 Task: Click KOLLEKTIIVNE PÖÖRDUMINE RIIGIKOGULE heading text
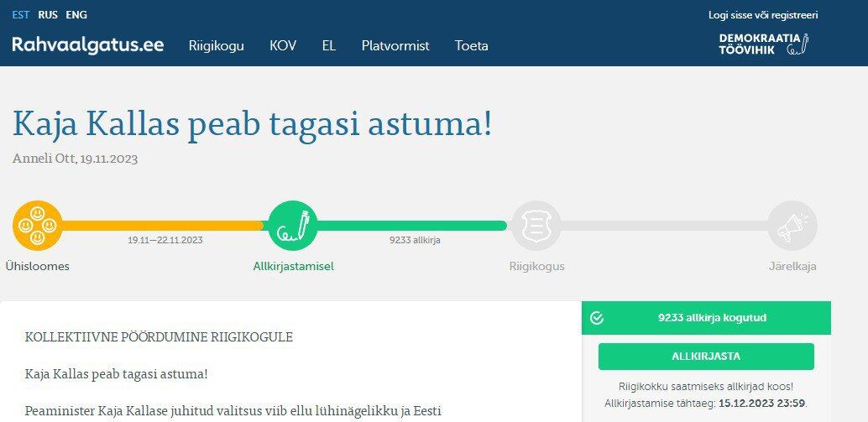159,336
